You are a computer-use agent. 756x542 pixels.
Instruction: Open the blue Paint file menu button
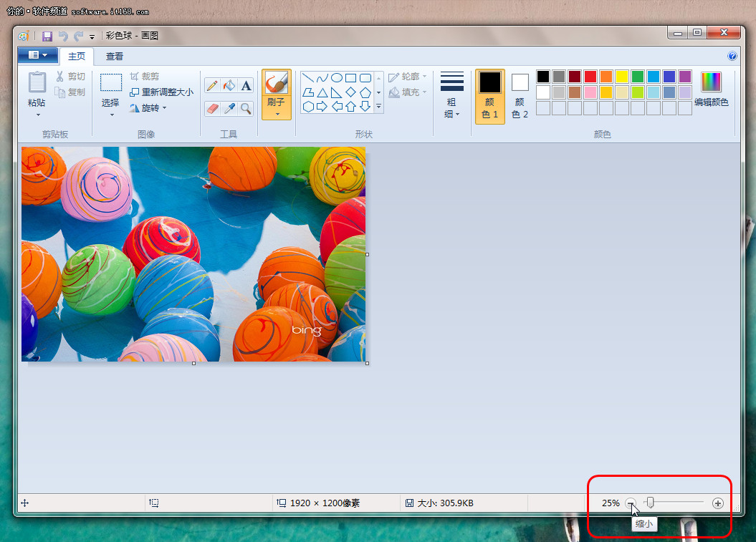pos(38,55)
